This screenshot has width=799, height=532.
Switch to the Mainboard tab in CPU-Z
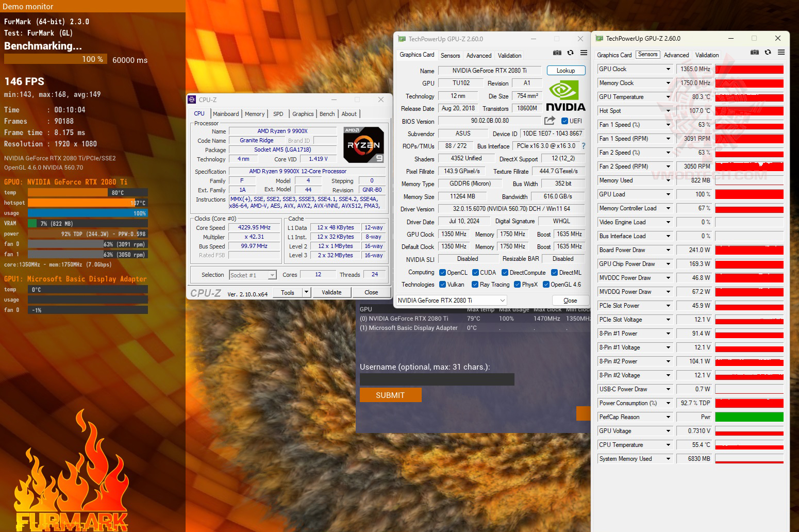coord(226,114)
